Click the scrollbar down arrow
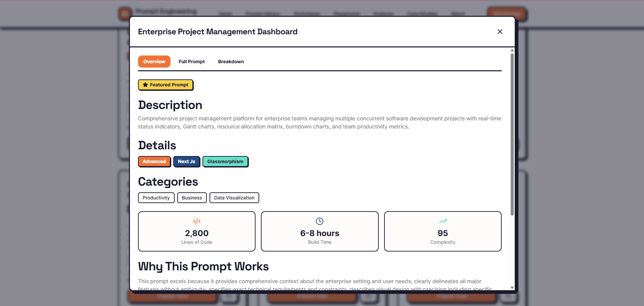 coord(512,288)
